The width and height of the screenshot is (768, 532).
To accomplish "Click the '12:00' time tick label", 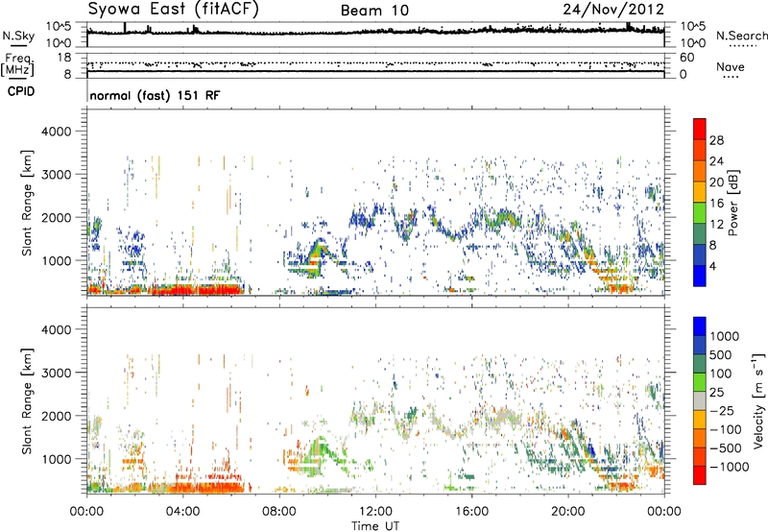I will (x=375, y=512).
